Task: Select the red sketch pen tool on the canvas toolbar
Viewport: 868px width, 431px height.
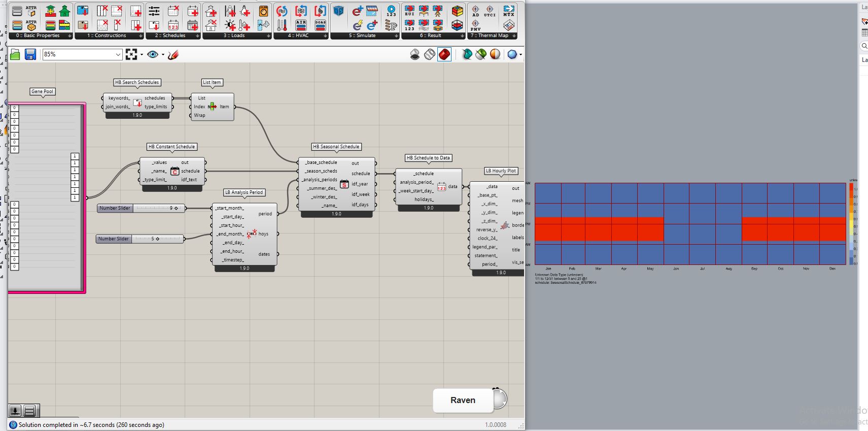Action: pyautogui.click(x=173, y=54)
